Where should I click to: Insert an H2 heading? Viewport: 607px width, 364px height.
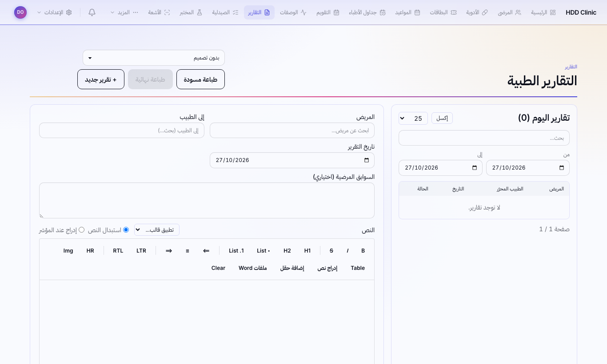coord(287,251)
